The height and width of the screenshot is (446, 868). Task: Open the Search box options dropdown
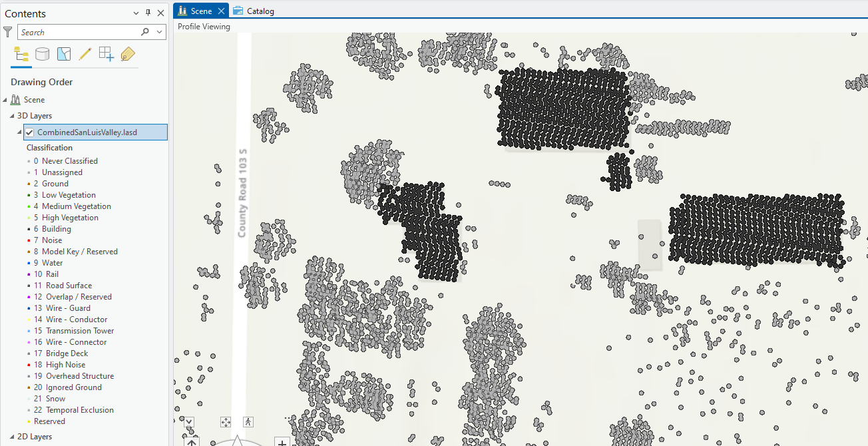coord(160,32)
